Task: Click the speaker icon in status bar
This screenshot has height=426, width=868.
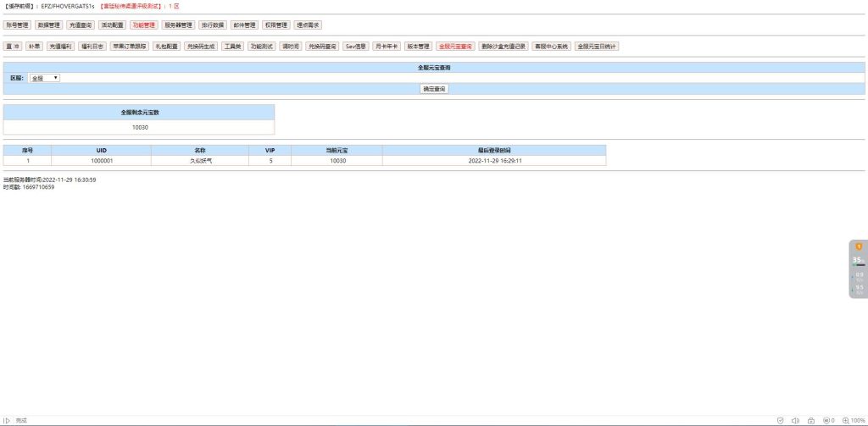Action: (796, 420)
